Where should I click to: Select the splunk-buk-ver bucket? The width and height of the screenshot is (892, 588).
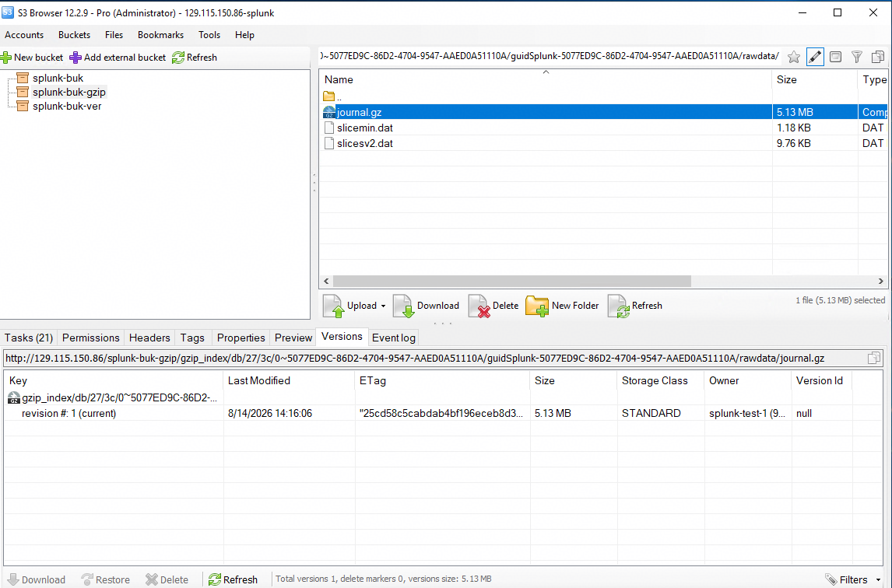point(67,107)
